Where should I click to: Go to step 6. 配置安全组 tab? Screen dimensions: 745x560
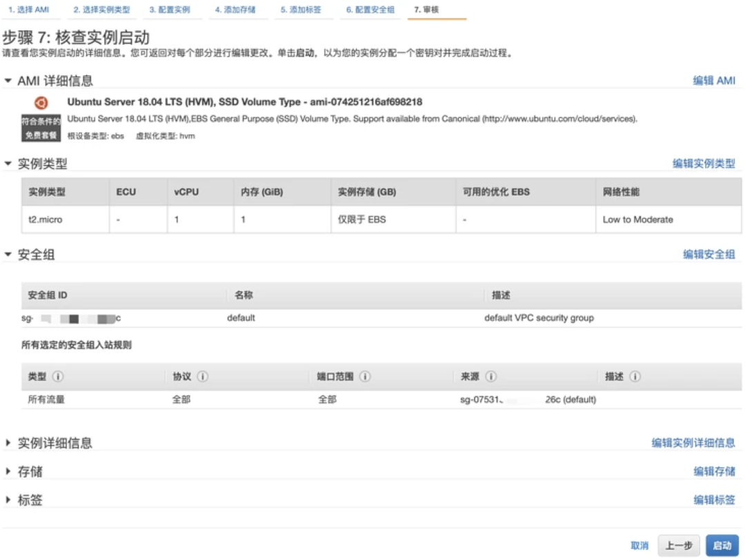pos(370,10)
